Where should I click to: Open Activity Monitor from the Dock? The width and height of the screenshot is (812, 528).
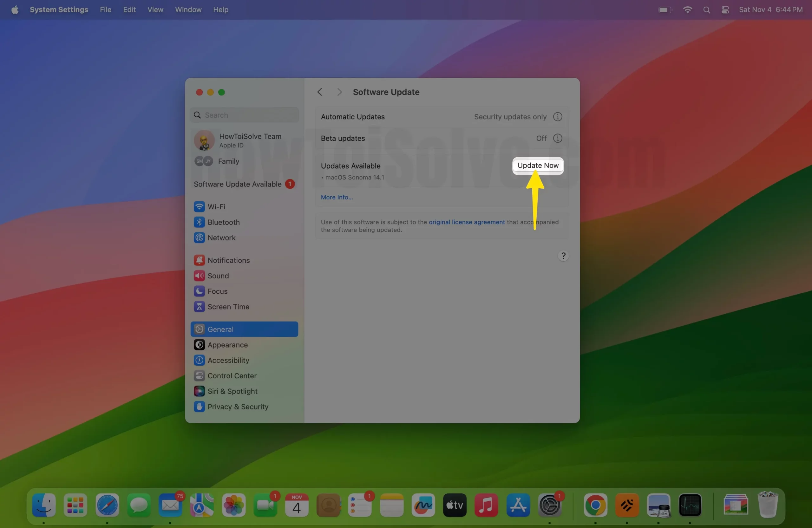pos(690,505)
